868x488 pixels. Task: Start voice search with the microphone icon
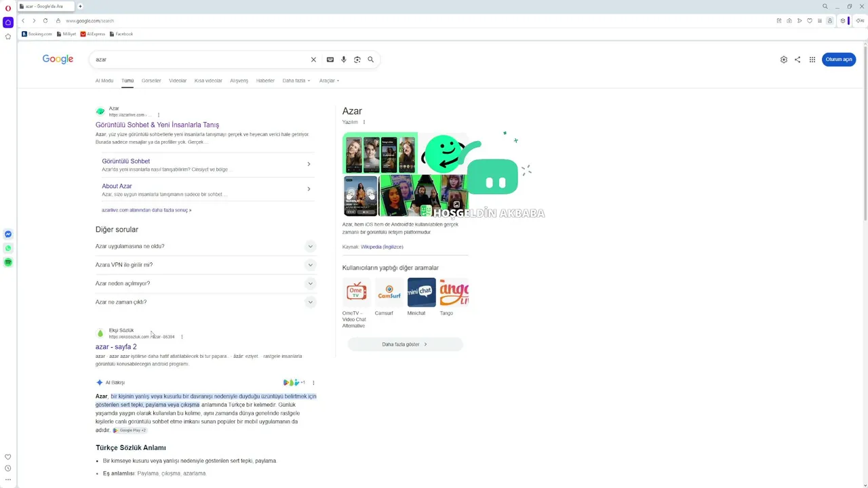point(344,60)
